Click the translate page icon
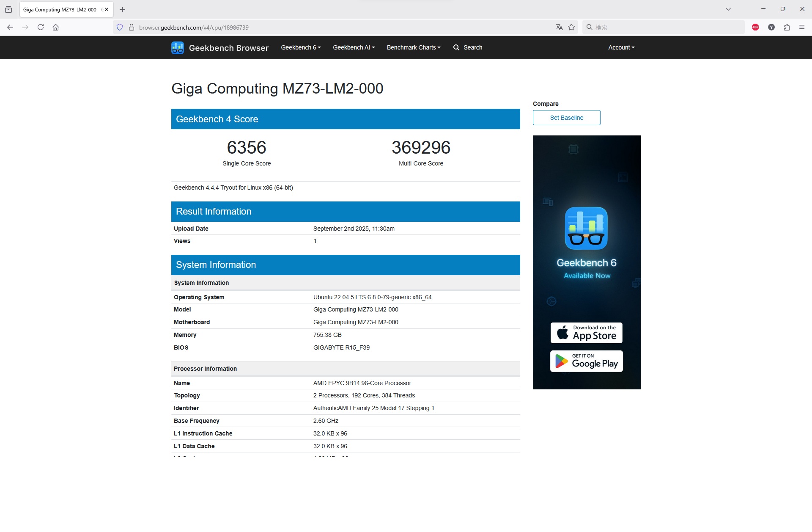Image resolution: width=812 pixels, height=532 pixels. tap(559, 27)
